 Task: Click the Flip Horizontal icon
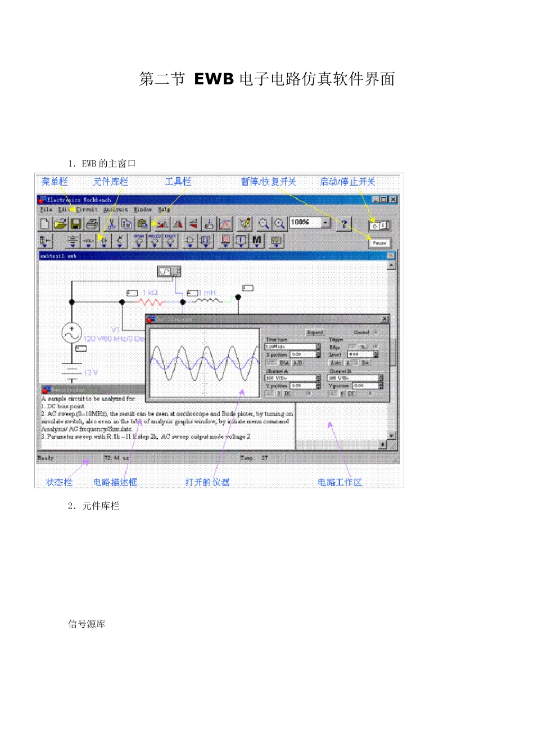tap(178, 224)
